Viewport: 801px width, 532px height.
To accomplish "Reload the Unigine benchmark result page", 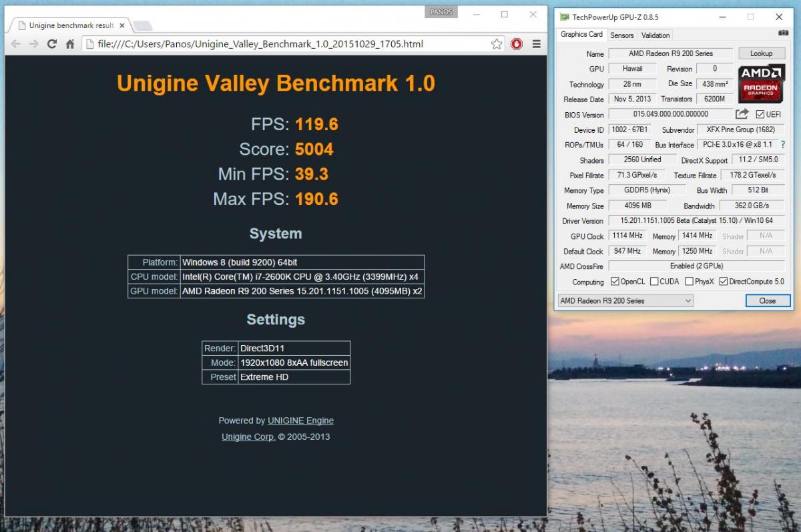I will [52, 44].
